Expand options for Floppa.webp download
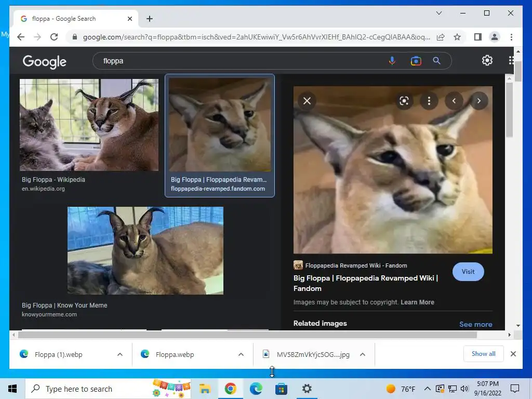The height and width of the screenshot is (399, 532). click(241, 354)
